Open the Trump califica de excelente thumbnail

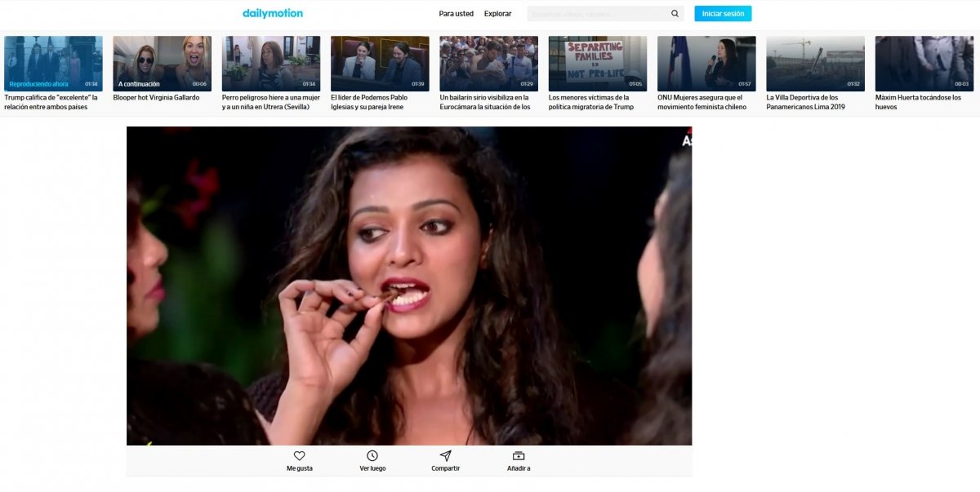coord(53,63)
